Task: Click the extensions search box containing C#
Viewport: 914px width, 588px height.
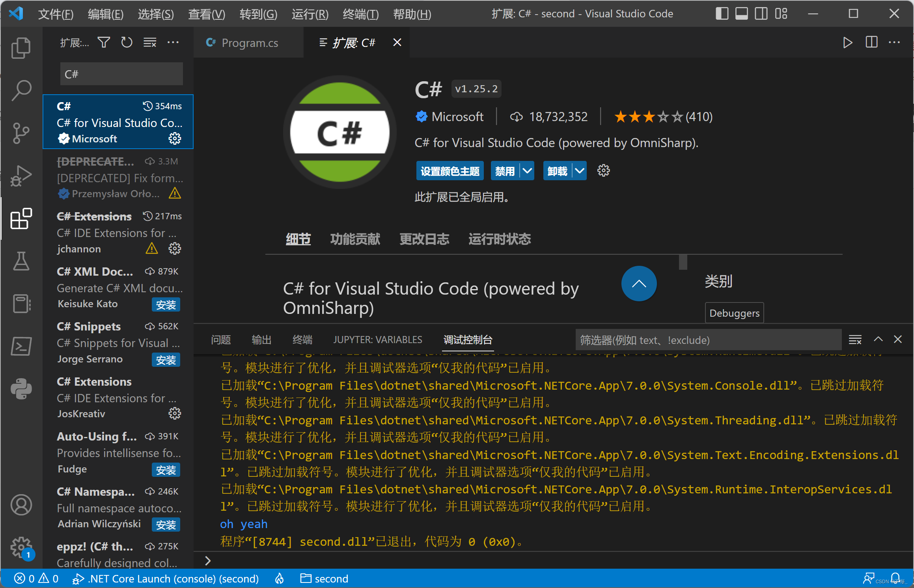Action: (x=121, y=74)
